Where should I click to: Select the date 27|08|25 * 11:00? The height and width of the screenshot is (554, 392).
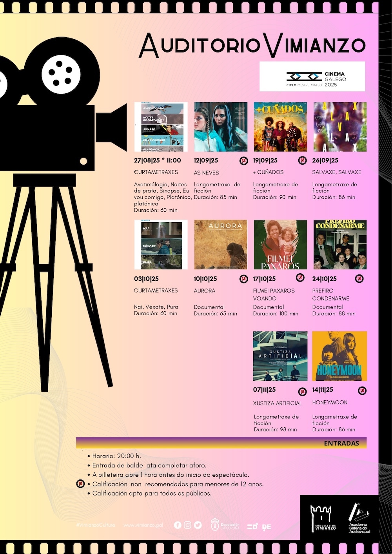coord(158,160)
